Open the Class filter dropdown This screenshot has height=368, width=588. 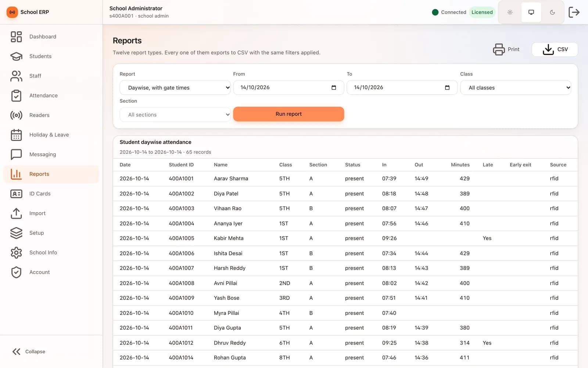pyautogui.click(x=516, y=88)
